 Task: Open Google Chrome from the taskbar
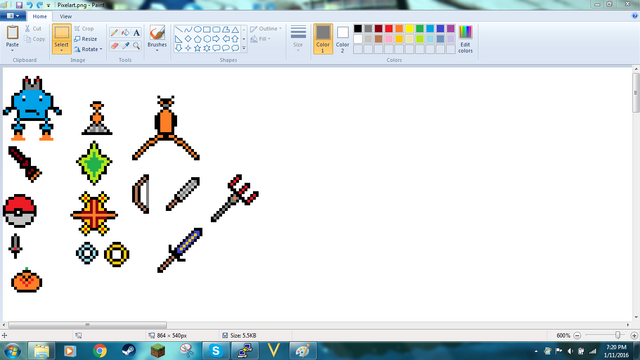tap(100, 351)
